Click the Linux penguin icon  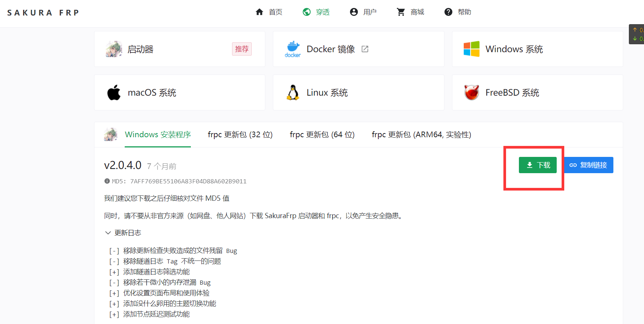pyautogui.click(x=293, y=93)
